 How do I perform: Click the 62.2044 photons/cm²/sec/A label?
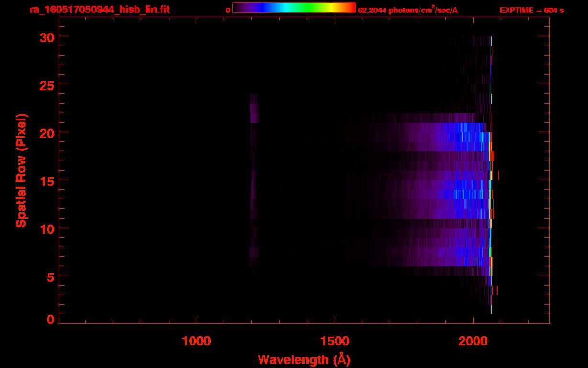coord(408,10)
